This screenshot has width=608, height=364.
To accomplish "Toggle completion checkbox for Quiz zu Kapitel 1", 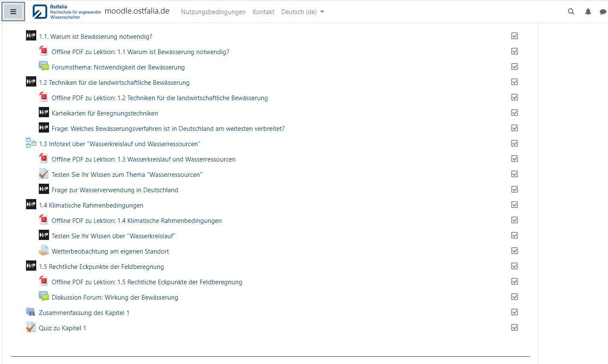I will click(515, 327).
